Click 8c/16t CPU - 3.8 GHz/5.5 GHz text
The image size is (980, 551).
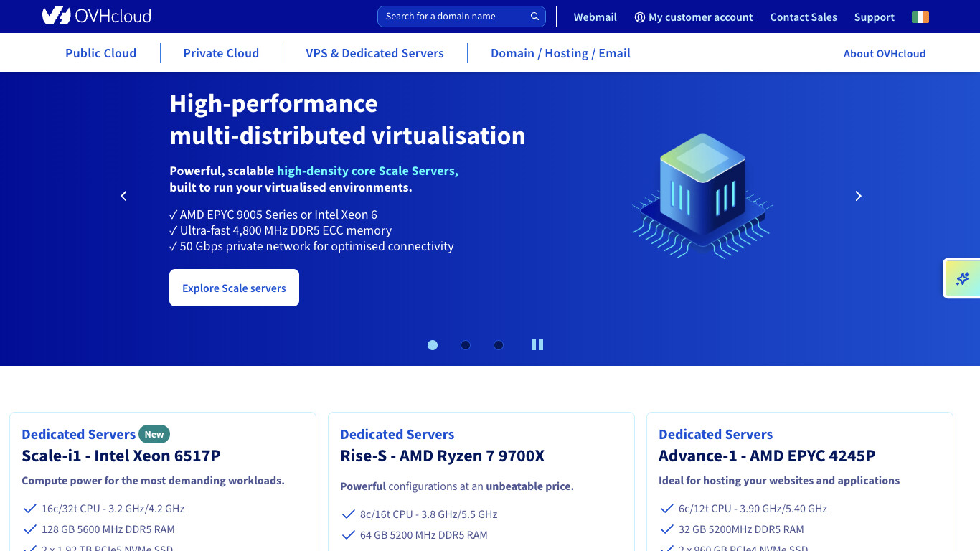click(x=429, y=514)
